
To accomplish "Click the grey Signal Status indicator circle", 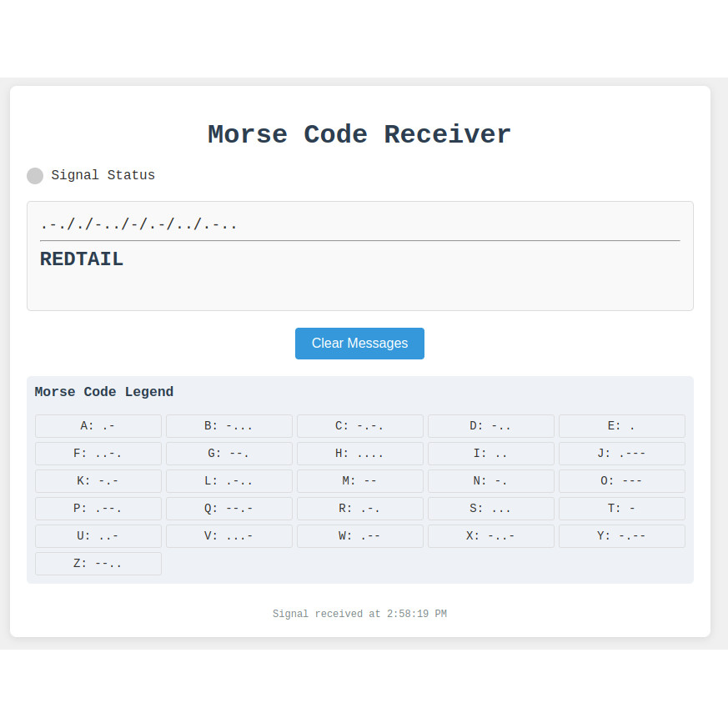I will pyautogui.click(x=35, y=175).
